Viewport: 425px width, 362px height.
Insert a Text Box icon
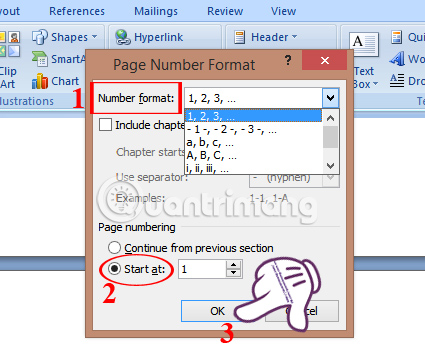tap(364, 44)
